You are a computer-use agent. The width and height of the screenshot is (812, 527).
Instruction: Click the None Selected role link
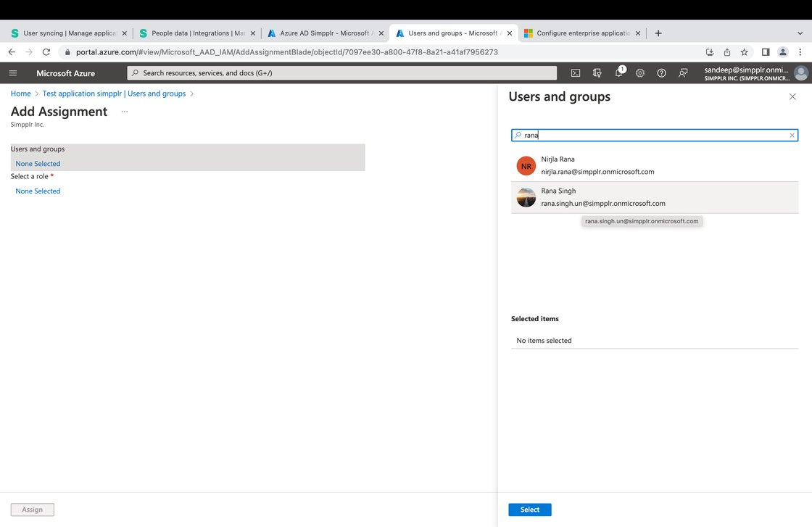37,191
